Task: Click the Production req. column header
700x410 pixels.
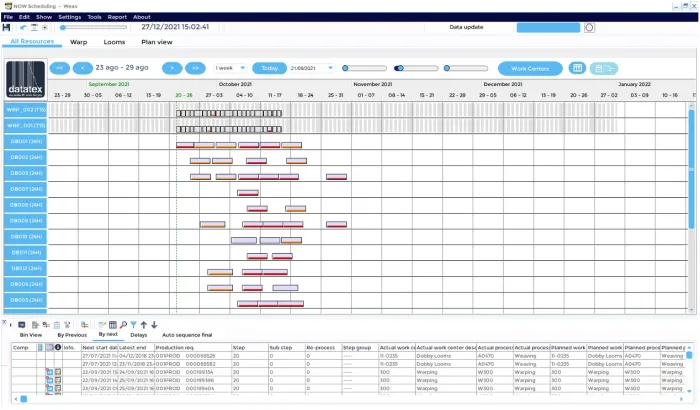Action: [175, 347]
